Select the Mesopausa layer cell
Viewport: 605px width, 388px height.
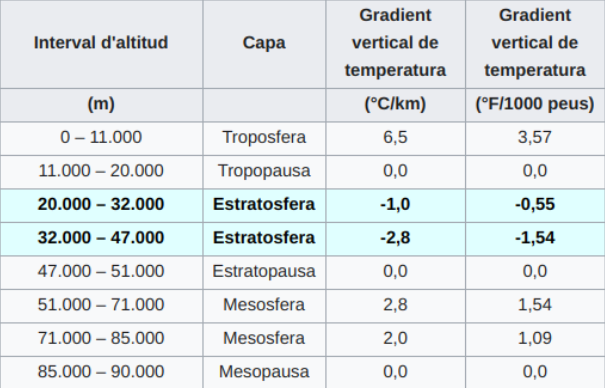pyautogui.click(x=264, y=372)
